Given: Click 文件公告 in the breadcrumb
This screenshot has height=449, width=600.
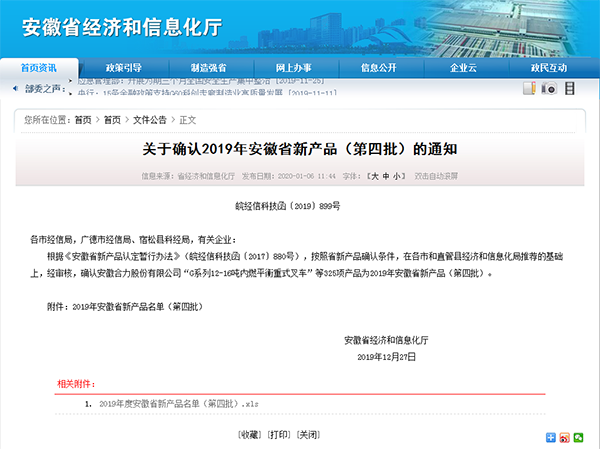Looking at the screenshot, I should [x=149, y=119].
